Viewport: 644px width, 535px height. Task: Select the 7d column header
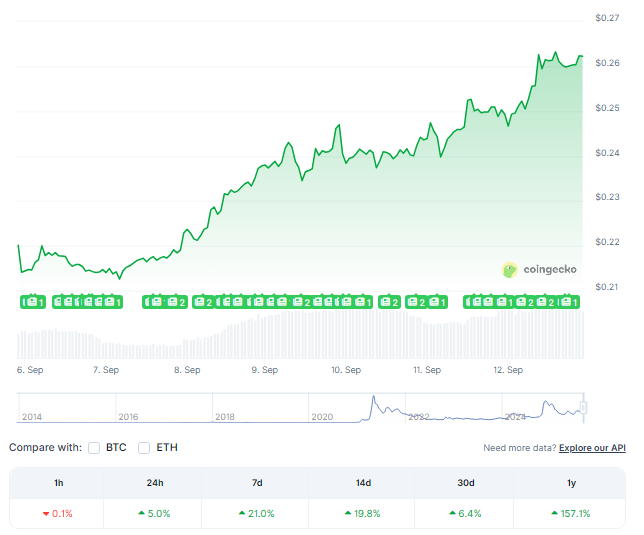pyautogui.click(x=256, y=483)
